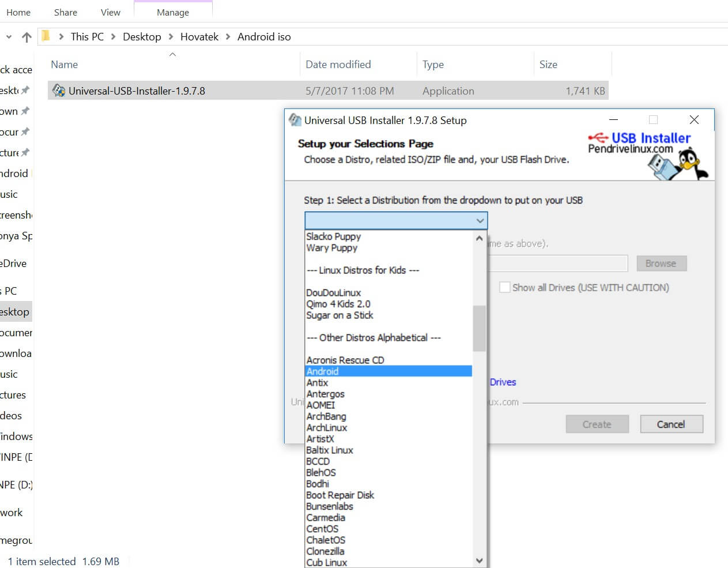The width and height of the screenshot is (728, 568).
Task: Check the Show all Drives checkbox
Action: coord(505,287)
